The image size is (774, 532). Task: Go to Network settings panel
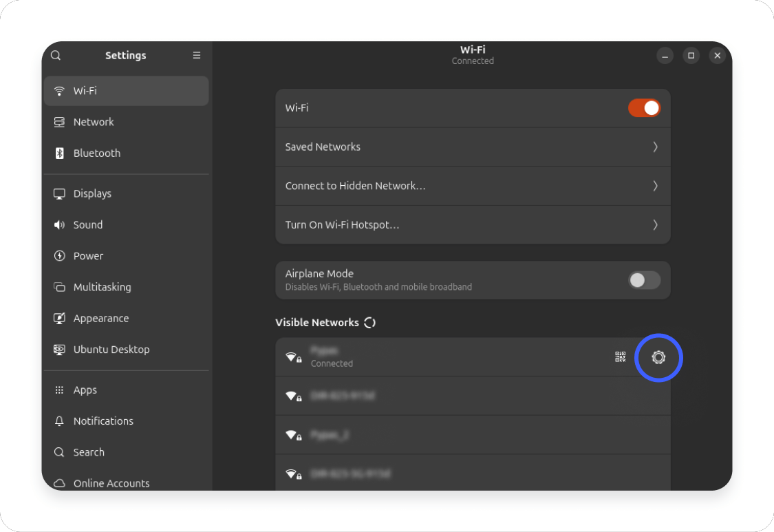click(127, 122)
